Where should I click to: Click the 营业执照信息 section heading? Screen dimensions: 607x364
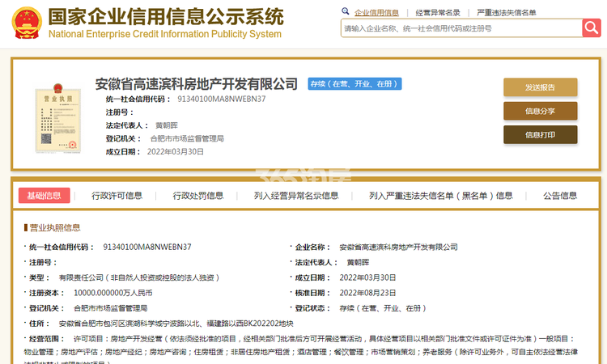[55, 228]
